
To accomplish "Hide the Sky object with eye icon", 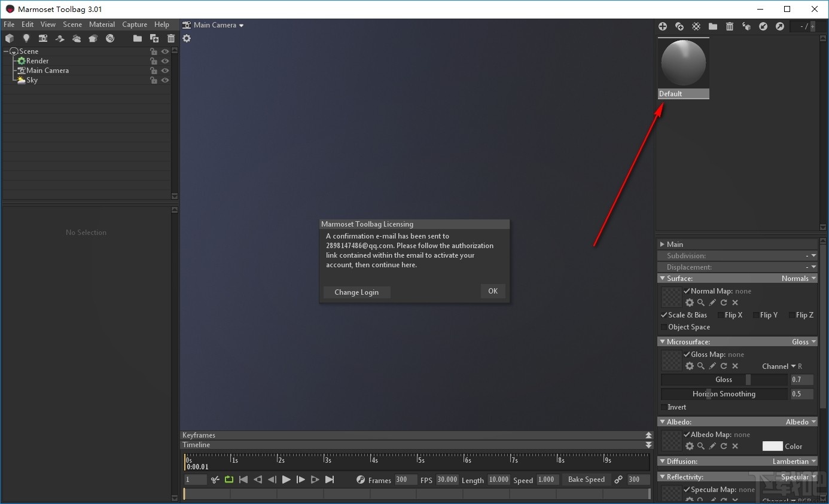I will pos(165,80).
